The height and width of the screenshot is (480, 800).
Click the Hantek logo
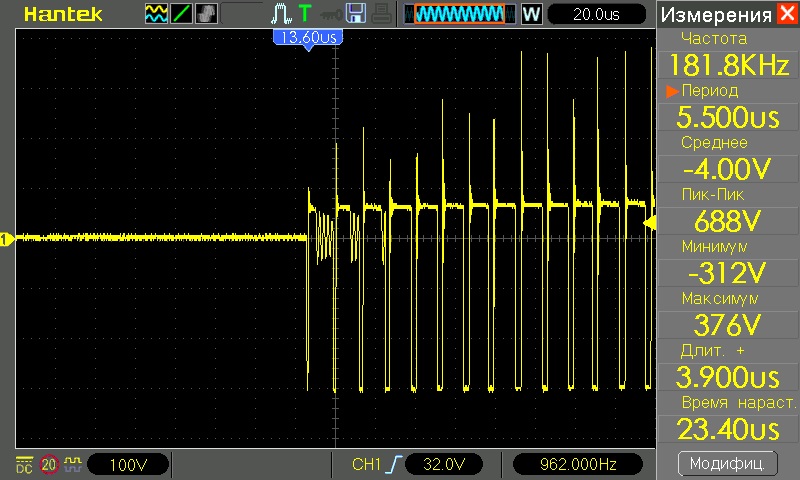click(x=63, y=14)
